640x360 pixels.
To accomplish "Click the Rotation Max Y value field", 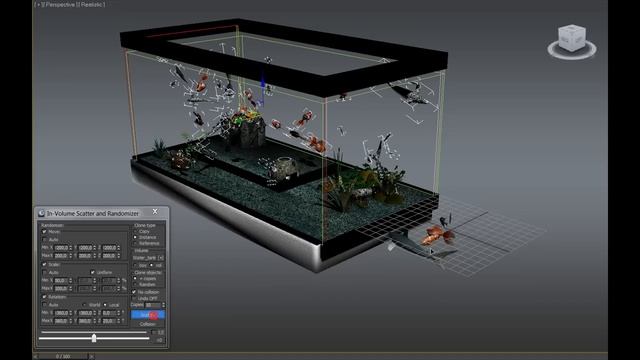I will coord(86,321).
